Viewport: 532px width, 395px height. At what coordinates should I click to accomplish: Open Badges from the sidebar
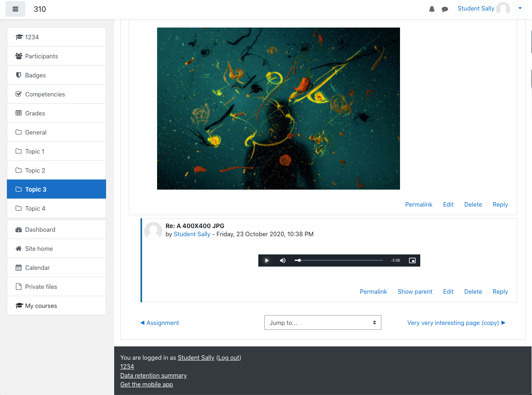tap(57, 75)
